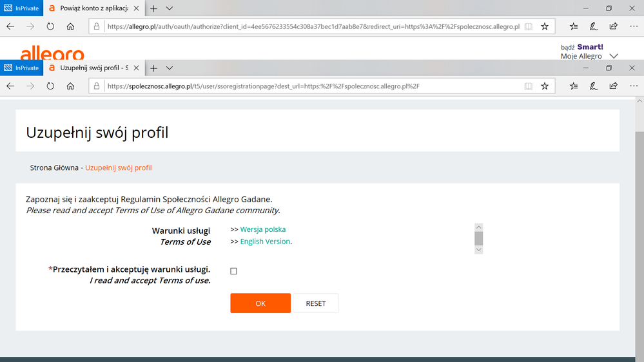Open the English Version terms link
The image size is (644, 362).
pos(265,242)
